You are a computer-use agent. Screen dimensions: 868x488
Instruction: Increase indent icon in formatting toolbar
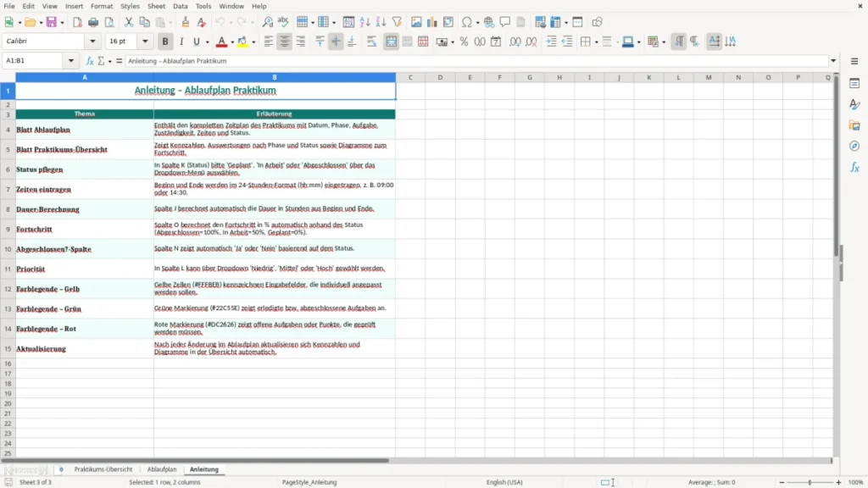[x=551, y=42]
